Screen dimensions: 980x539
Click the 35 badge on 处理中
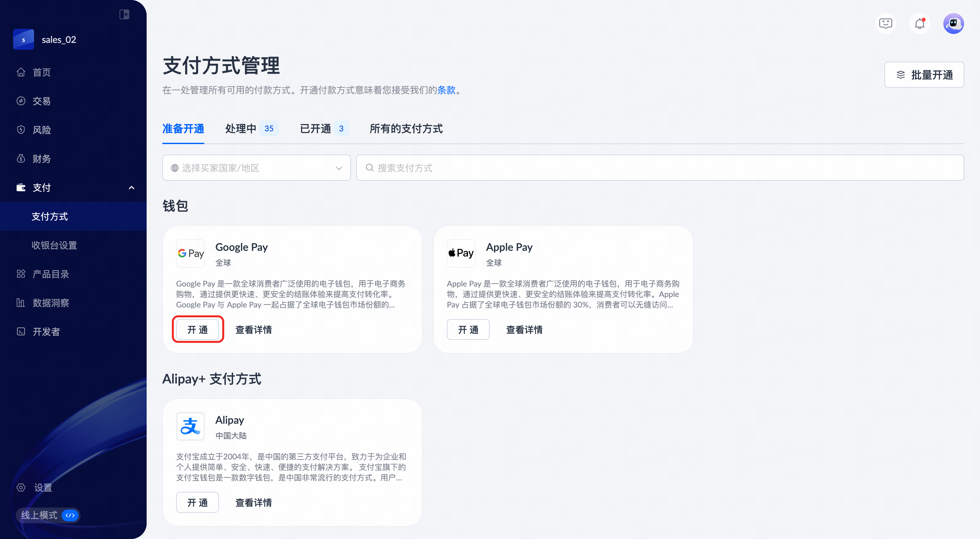(269, 129)
